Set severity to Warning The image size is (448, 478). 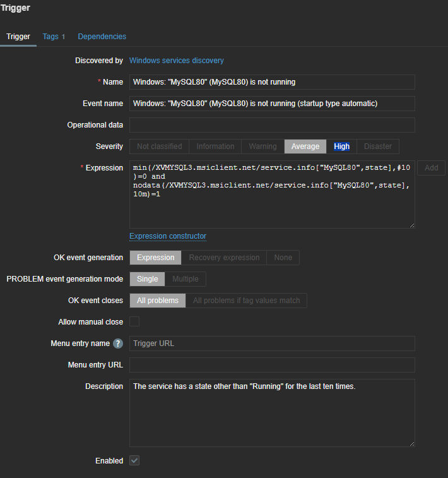point(262,146)
